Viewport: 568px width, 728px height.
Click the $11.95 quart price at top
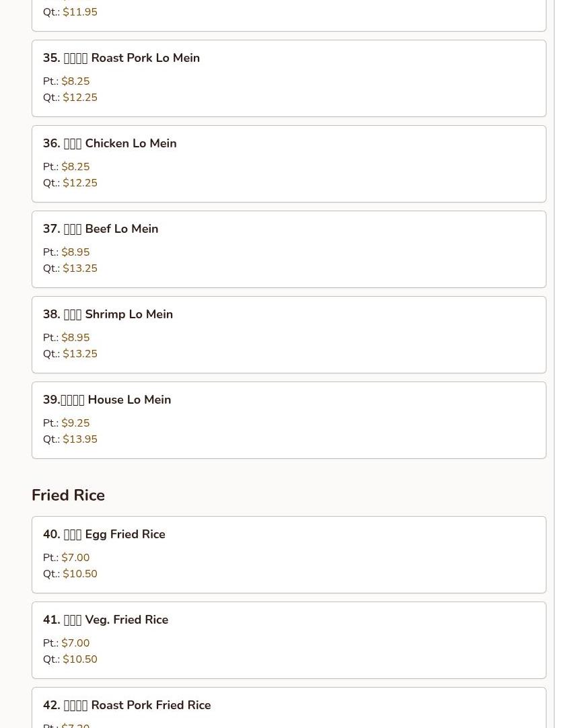click(80, 12)
